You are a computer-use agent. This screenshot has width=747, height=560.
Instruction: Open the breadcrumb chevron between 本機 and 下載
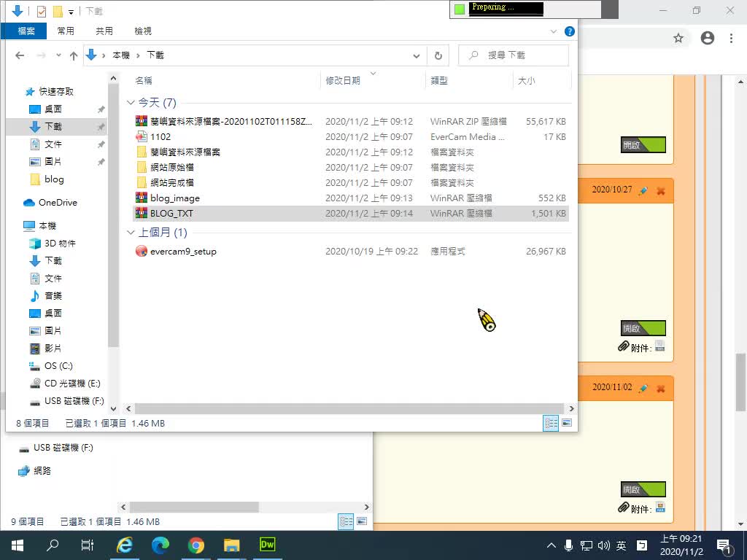pyautogui.click(x=138, y=55)
